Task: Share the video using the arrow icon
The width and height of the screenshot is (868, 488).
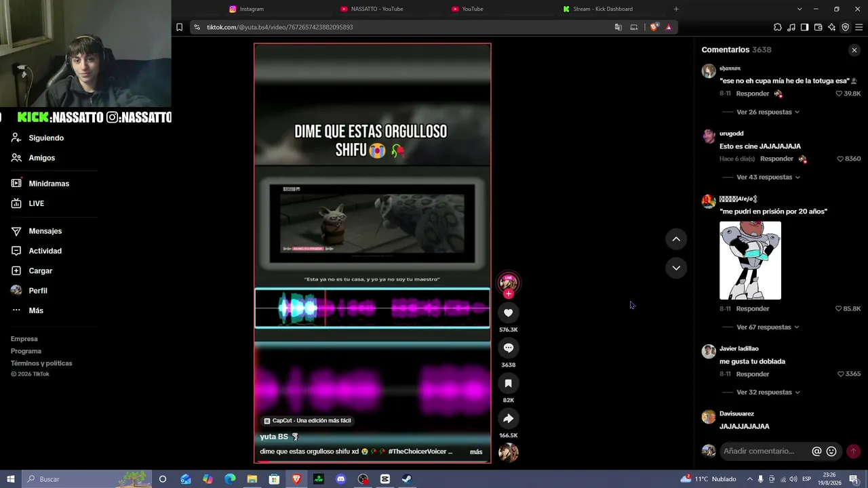Action: (x=508, y=419)
